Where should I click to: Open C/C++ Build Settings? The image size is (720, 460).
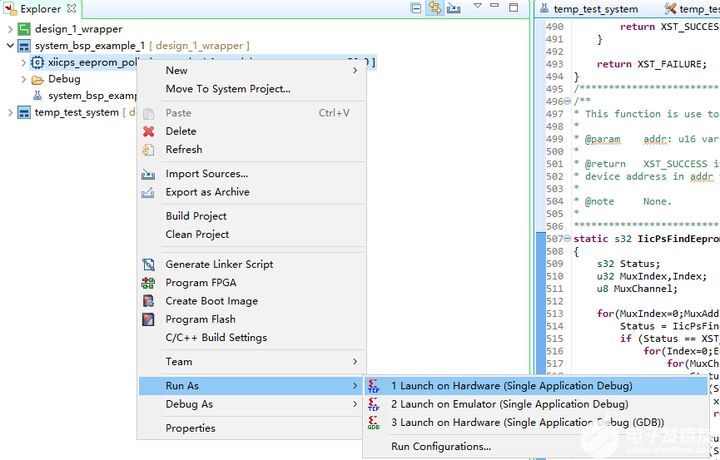point(252,338)
